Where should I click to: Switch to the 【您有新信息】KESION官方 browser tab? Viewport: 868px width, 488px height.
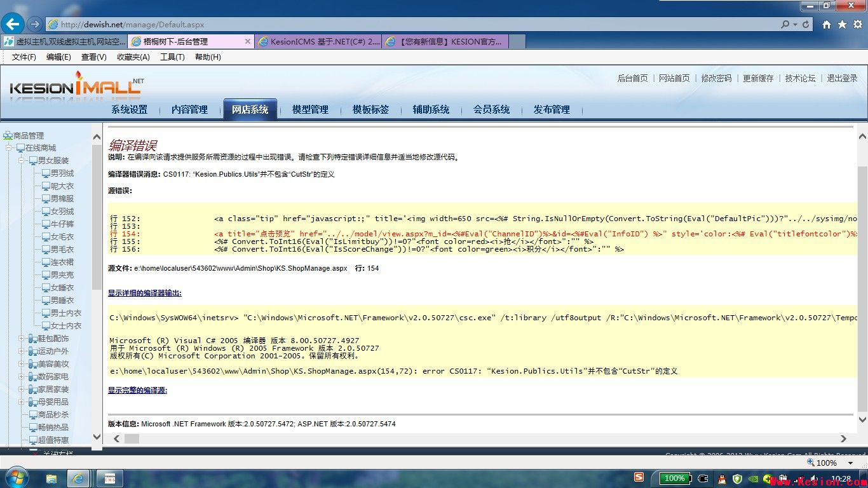[445, 41]
